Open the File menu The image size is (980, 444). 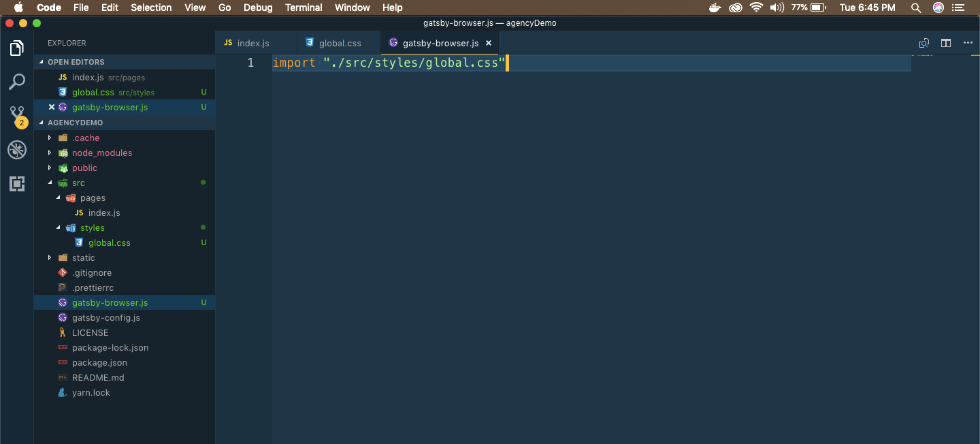[81, 7]
